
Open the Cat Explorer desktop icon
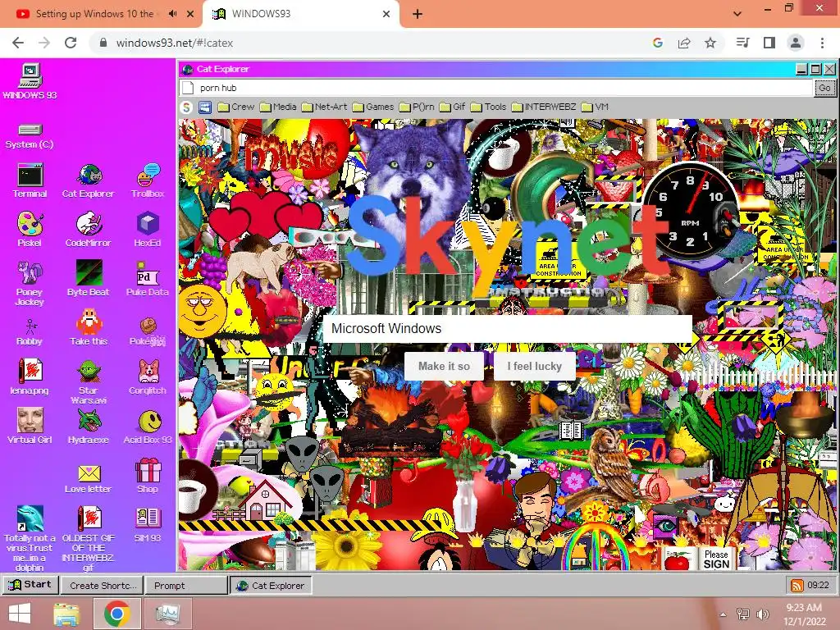[89, 180]
